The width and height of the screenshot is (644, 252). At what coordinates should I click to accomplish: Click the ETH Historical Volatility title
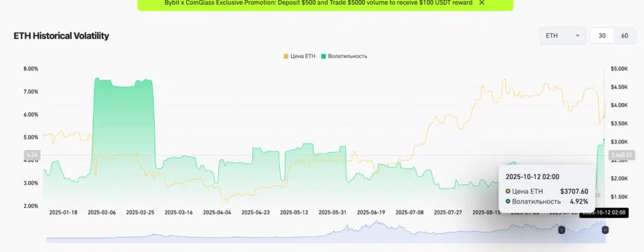coord(61,36)
